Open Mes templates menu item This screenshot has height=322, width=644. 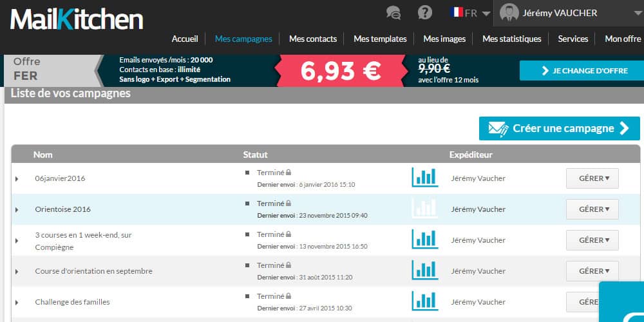point(380,39)
